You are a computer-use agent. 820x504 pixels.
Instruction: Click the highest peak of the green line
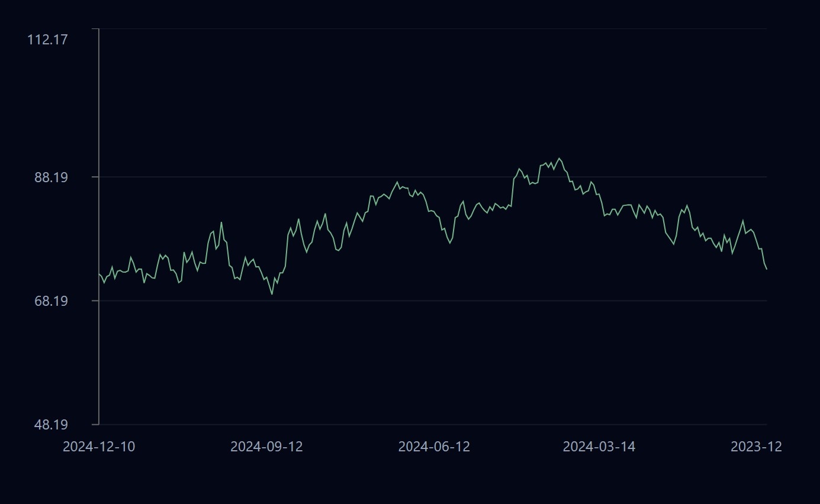559,158
